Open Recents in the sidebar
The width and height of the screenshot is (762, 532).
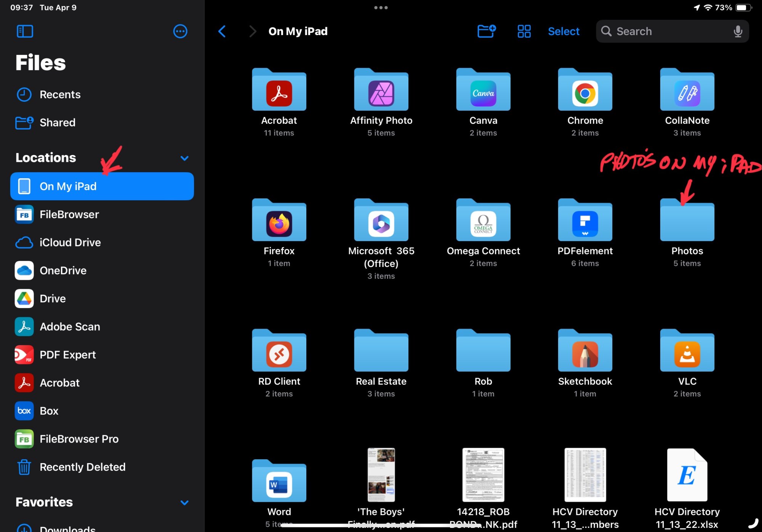(x=60, y=94)
